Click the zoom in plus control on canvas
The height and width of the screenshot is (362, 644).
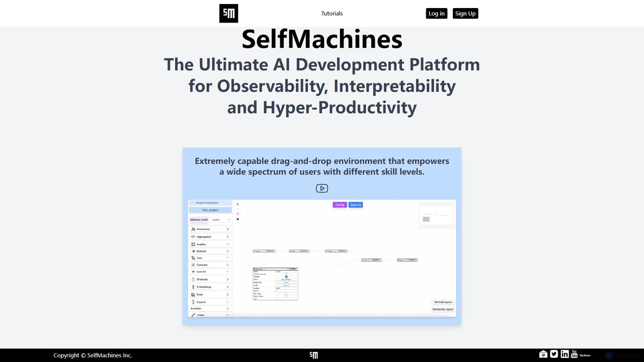[x=238, y=205]
